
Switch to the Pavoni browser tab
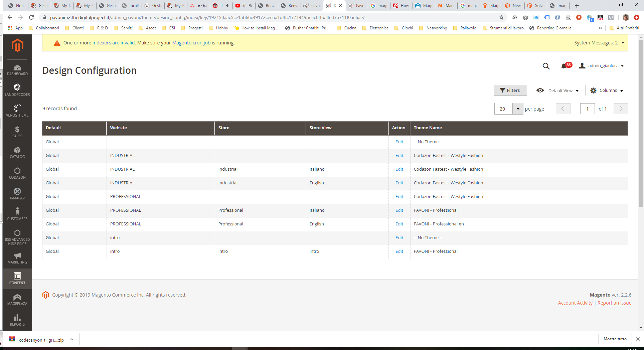[311, 6]
